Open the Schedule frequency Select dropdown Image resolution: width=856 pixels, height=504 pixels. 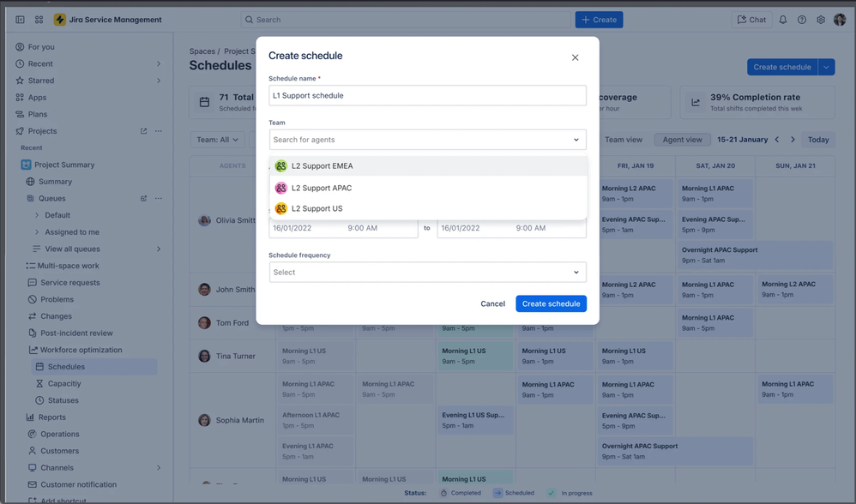tap(427, 273)
